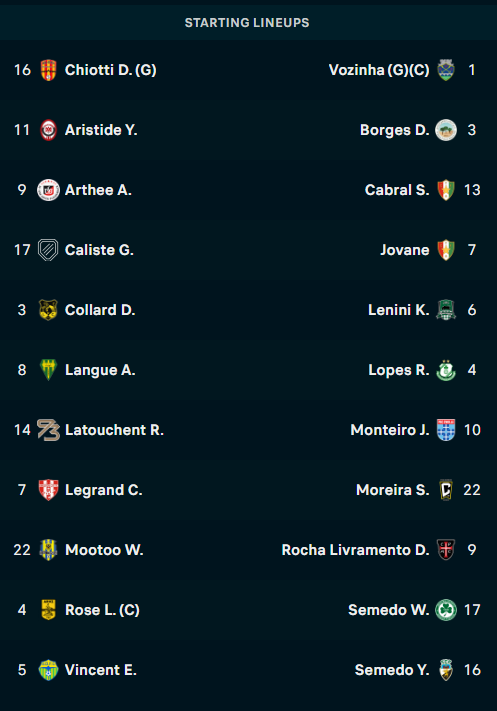Open Vincent E. player page
497x711 pixels.
[101, 670]
